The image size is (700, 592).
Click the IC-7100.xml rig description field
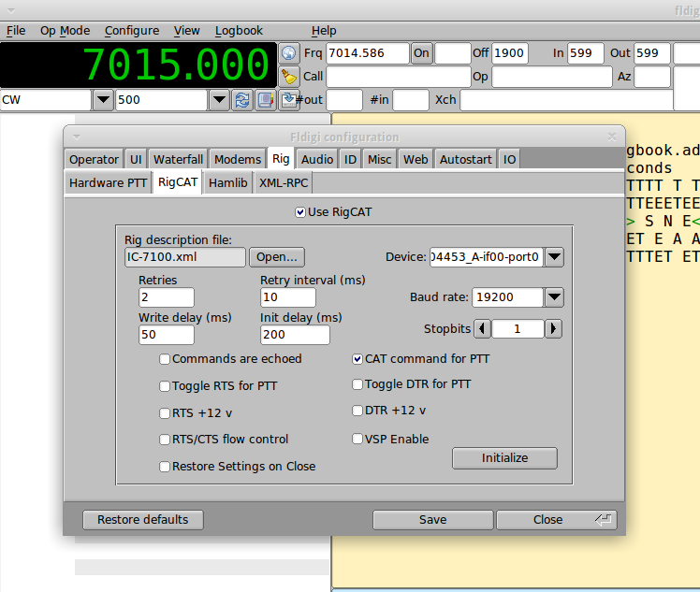tap(184, 257)
